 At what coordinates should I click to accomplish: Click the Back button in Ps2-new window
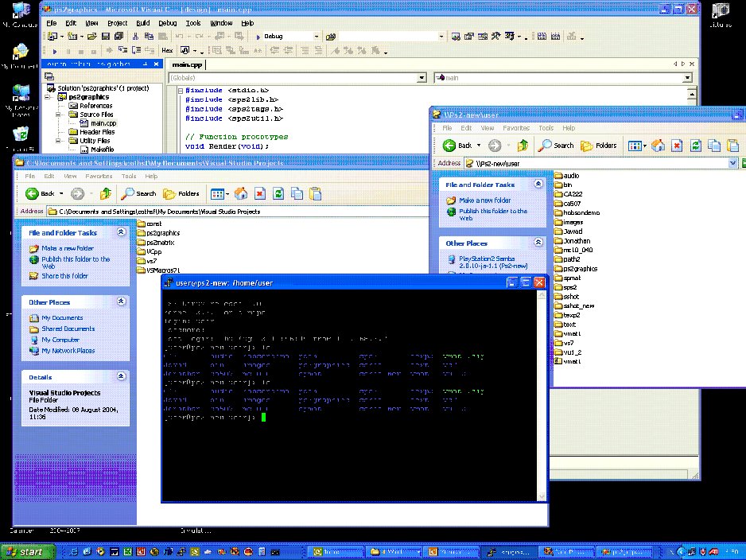click(x=457, y=145)
